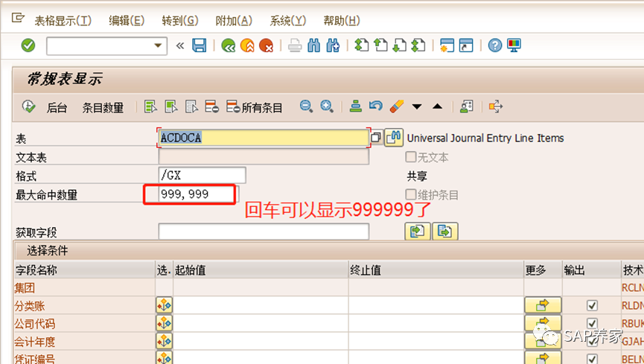Click the 终止值 cell for 公司代码
This screenshot has height=364, width=644.
[x=436, y=323]
